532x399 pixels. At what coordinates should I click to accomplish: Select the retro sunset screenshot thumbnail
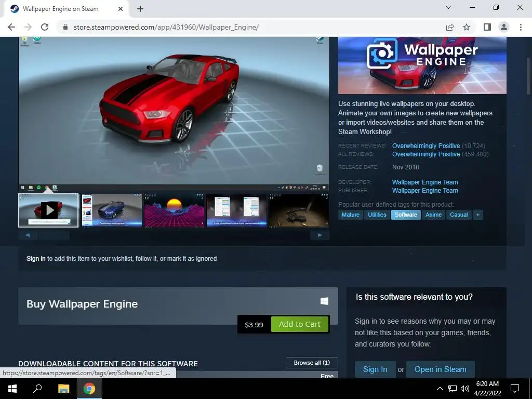(x=174, y=210)
